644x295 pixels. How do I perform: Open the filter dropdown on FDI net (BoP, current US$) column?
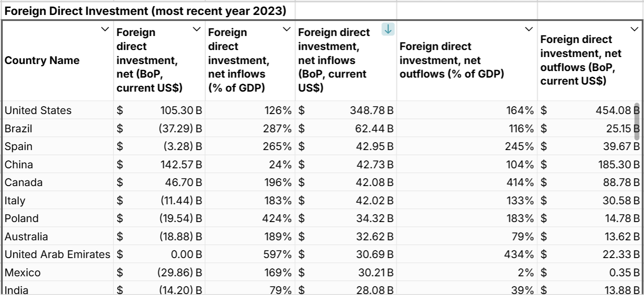(x=196, y=29)
